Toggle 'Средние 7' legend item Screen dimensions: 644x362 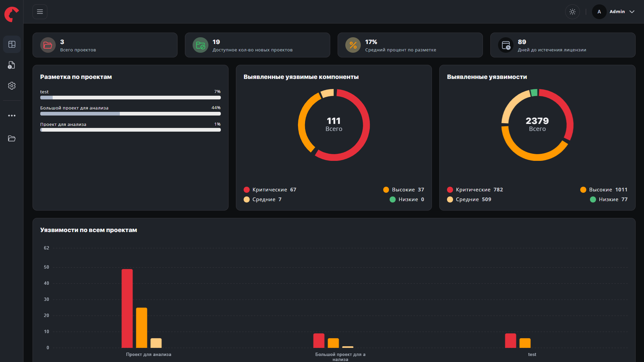click(x=263, y=199)
